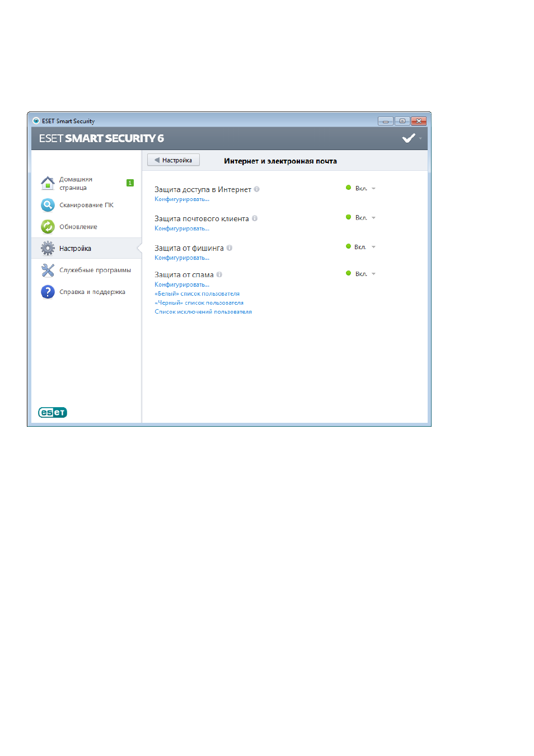Click Вкл. status text for Защита от спама
Screen dimensions: 534x756
tap(361, 274)
